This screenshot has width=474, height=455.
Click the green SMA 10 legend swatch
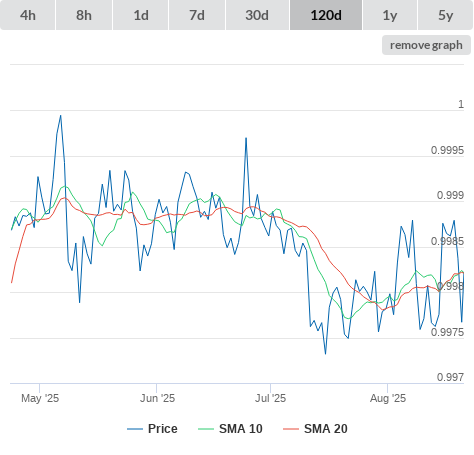(206, 429)
